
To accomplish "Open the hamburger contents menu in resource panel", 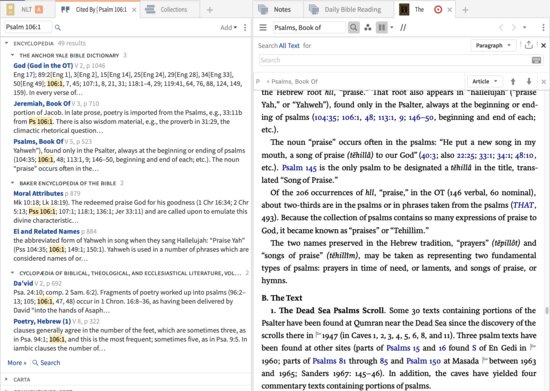I will pos(263,27).
